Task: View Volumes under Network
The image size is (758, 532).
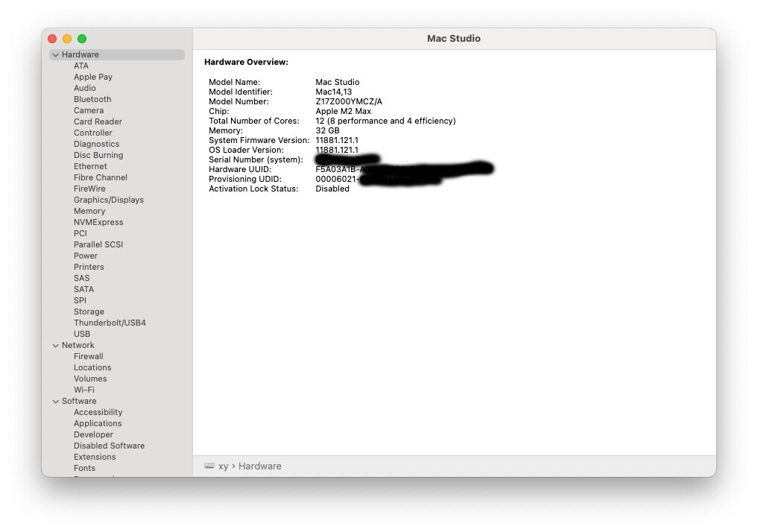Action: coord(90,379)
